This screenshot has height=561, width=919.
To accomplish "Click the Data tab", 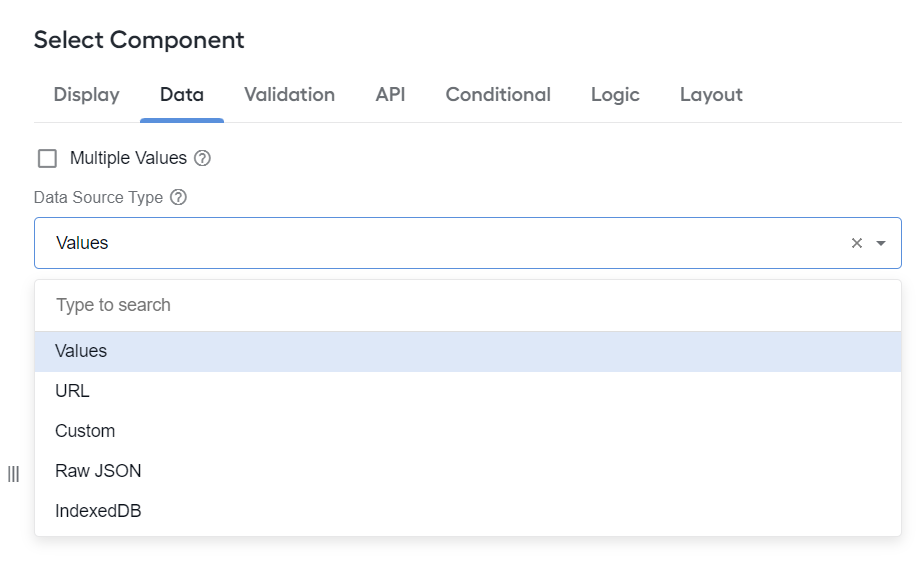I will [x=182, y=95].
